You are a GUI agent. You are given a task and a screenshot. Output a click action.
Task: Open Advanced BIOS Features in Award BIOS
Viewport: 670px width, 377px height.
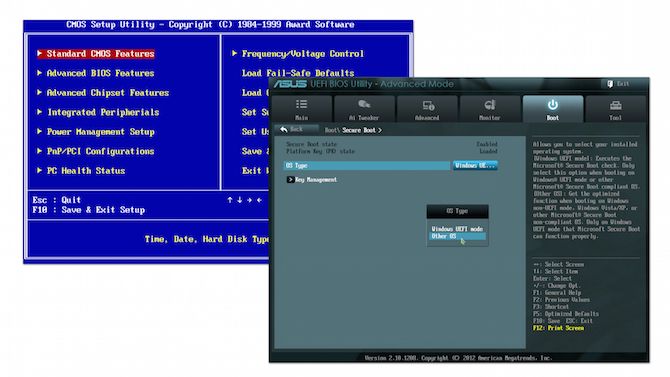(x=100, y=73)
